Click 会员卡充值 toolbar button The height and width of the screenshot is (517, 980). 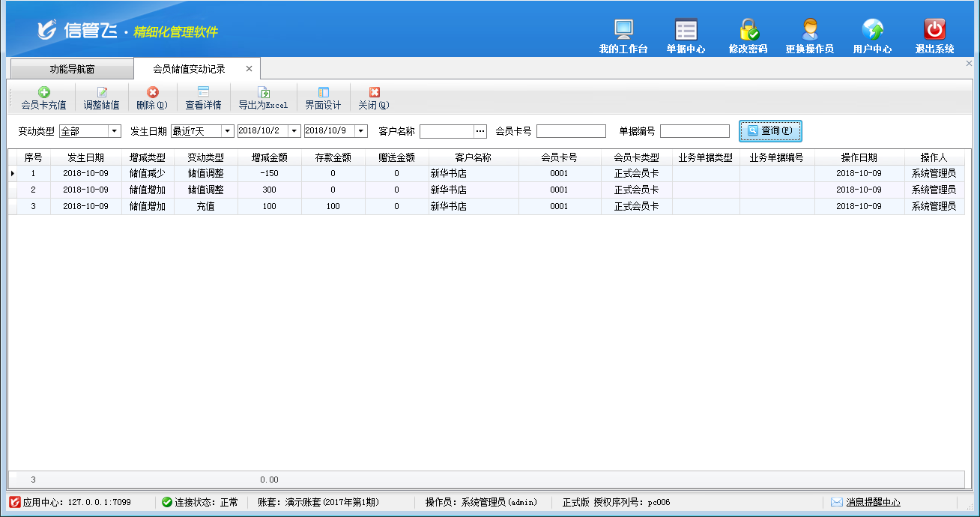[43, 98]
